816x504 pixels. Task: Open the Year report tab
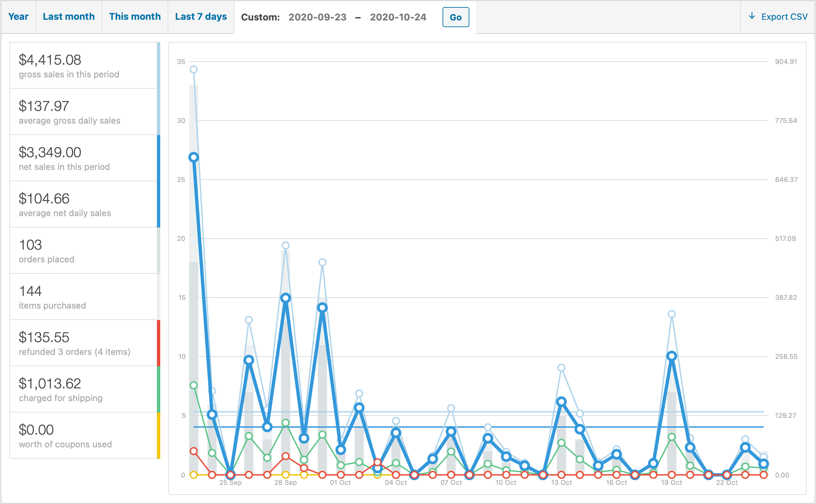coord(18,16)
